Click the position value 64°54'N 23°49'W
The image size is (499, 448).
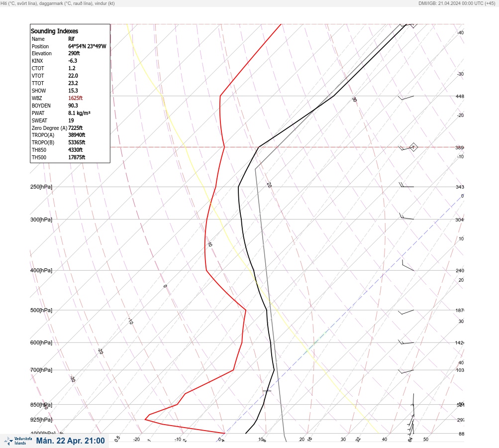(x=87, y=46)
